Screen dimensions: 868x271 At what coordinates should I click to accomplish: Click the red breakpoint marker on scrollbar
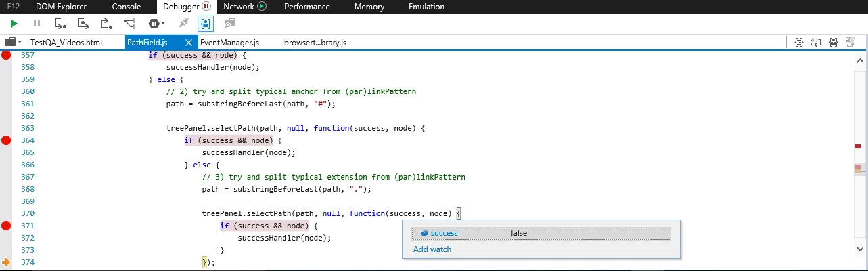click(858, 146)
